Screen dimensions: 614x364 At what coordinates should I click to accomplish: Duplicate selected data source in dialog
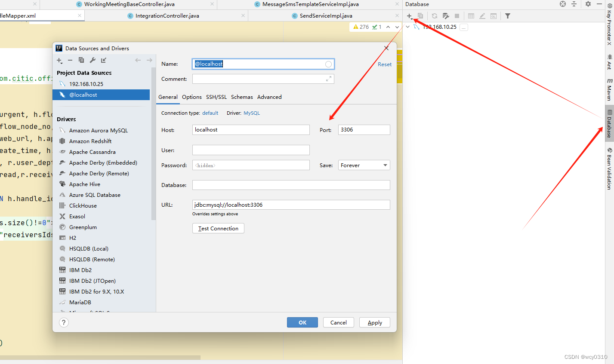tap(81, 60)
